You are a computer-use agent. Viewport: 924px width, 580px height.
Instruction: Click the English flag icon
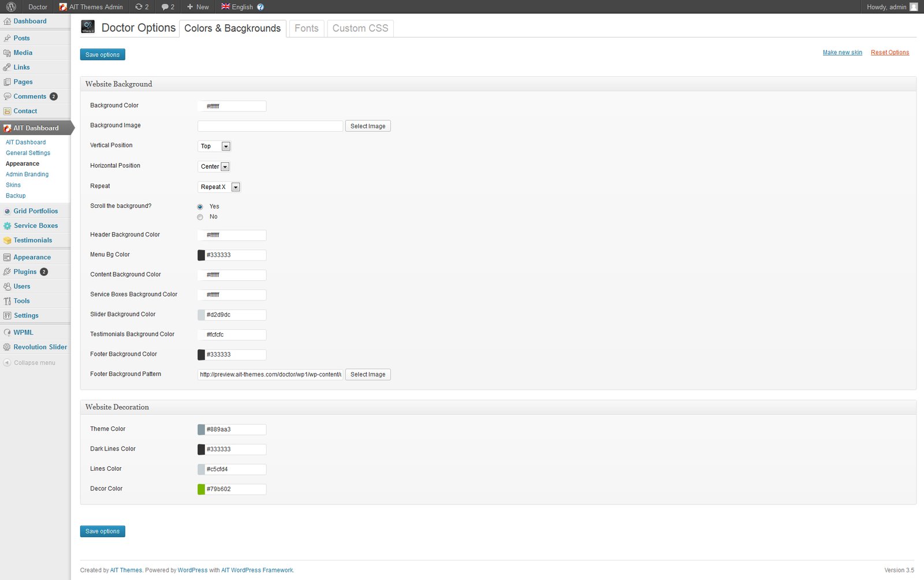click(225, 6)
